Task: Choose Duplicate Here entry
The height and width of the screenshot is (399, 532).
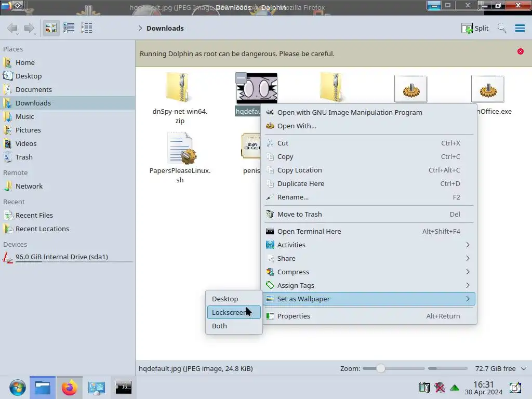Action: click(369, 184)
